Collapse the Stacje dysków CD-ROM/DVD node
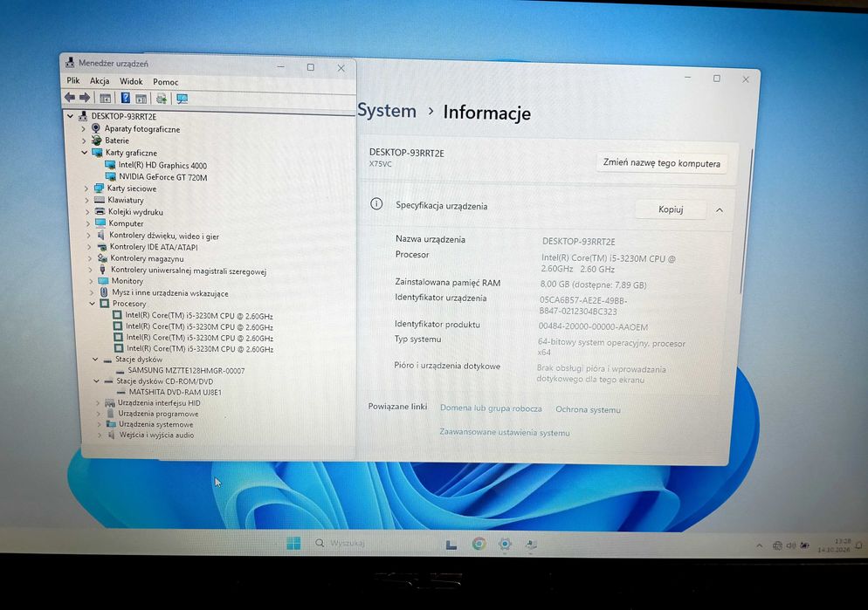Viewport: 868px width, 610px height. (96, 381)
